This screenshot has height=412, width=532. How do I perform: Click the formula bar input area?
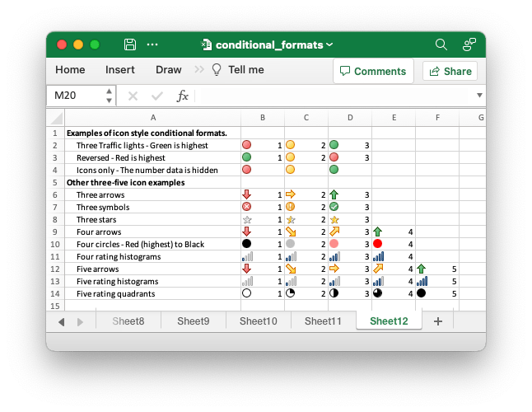(334, 96)
